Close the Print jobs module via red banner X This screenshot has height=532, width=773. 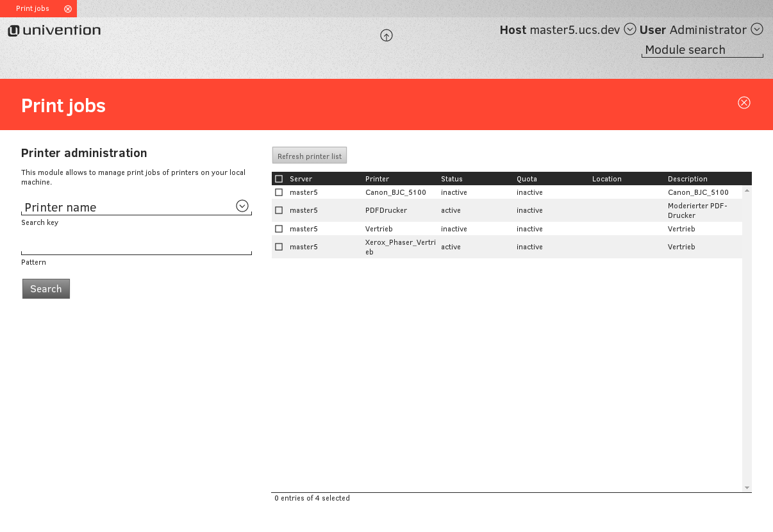[744, 103]
